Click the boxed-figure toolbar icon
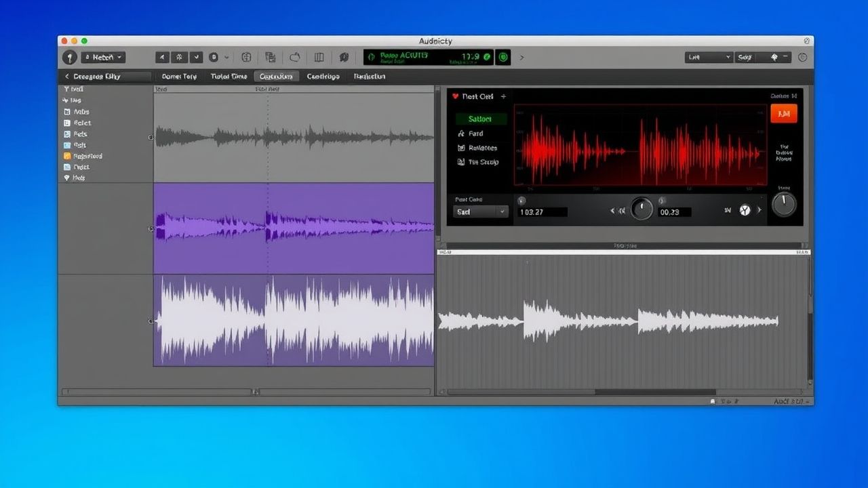Image resolution: width=868 pixels, height=488 pixels. (246, 58)
